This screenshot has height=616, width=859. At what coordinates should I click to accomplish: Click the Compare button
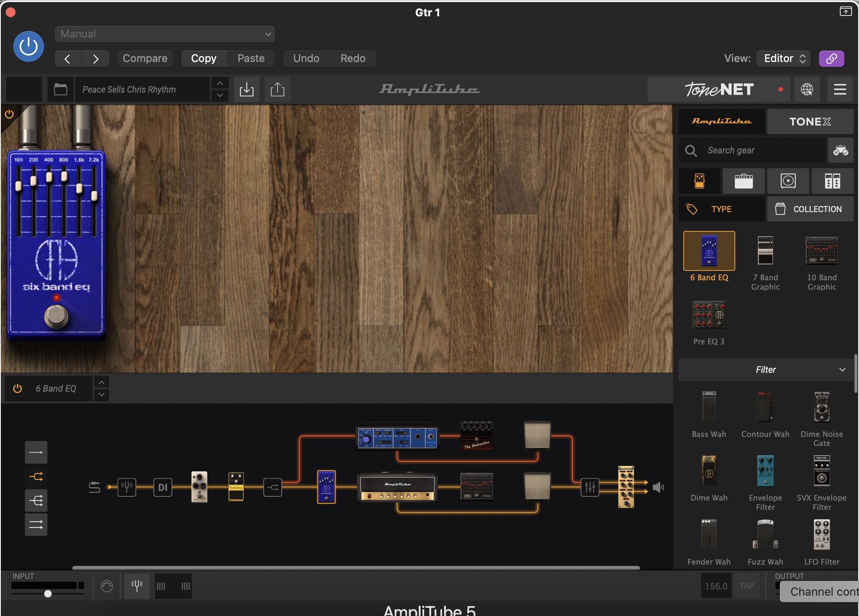(x=145, y=59)
